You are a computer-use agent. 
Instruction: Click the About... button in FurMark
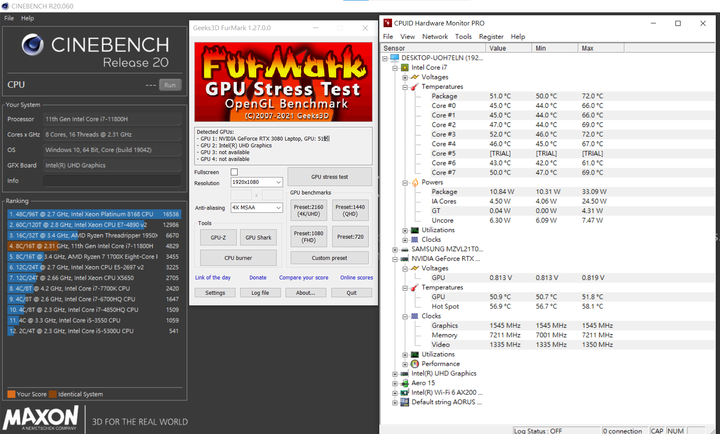click(306, 293)
